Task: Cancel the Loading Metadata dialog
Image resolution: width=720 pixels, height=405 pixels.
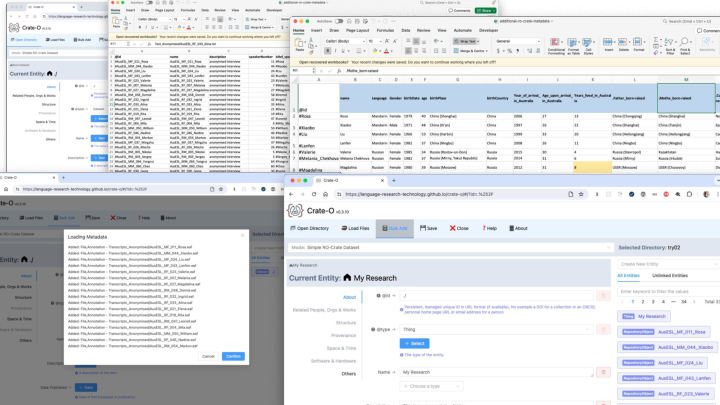Action: (208, 356)
